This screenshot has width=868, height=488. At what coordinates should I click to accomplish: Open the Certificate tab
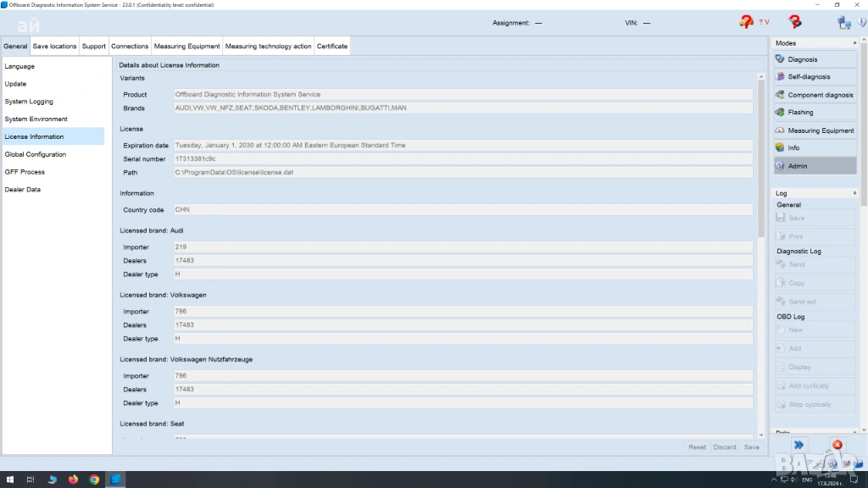pyautogui.click(x=332, y=46)
